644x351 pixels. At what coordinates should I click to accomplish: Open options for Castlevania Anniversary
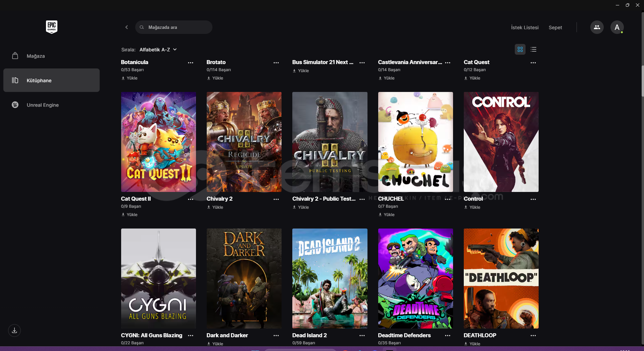448,63
